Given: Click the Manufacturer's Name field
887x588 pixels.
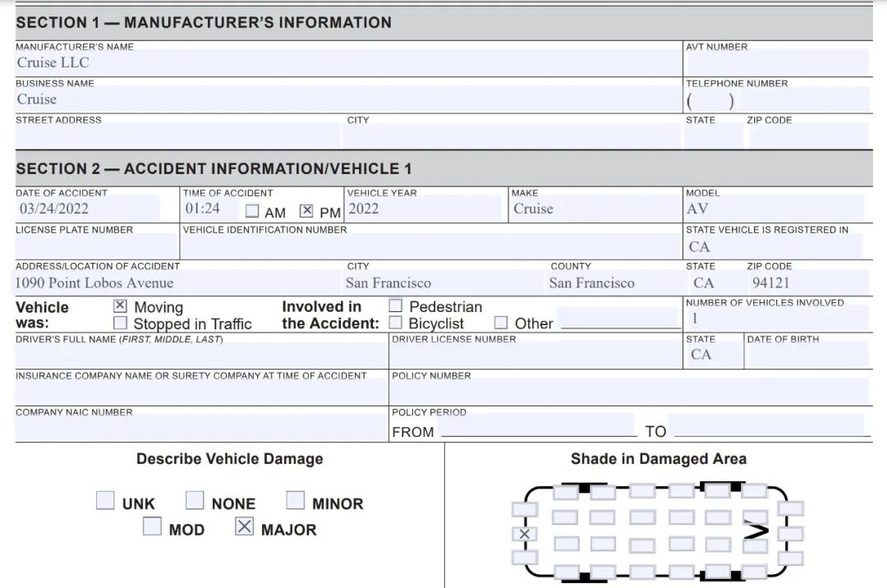Looking at the screenshot, I should (x=348, y=62).
